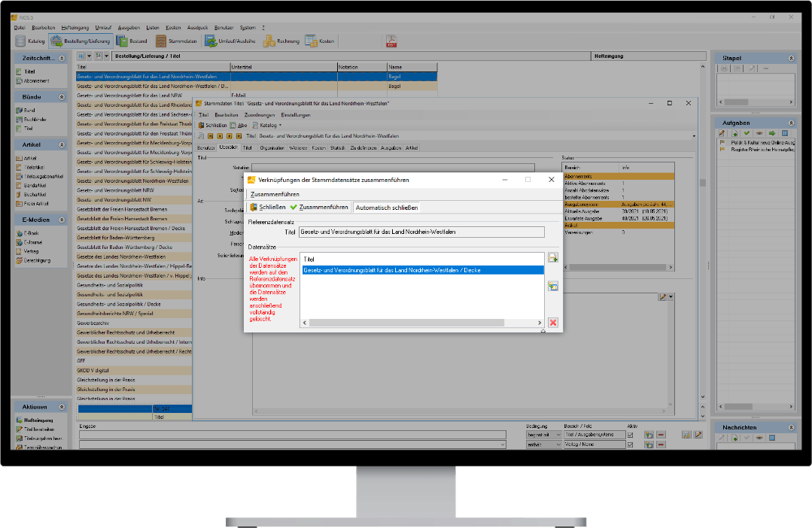
Task: Click the search icon in Stammdaten navigation bar
Action: pos(202,136)
